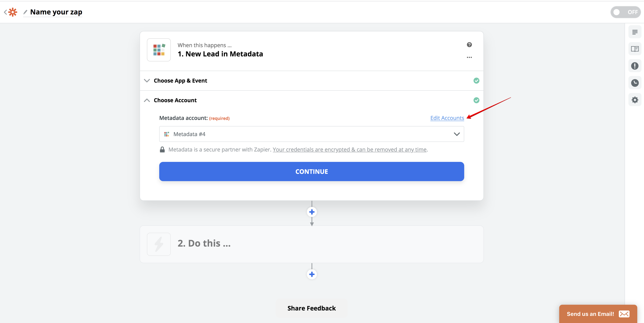The width and height of the screenshot is (644, 323).
Task: Open the help documentation book icon
Action: click(x=635, y=49)
